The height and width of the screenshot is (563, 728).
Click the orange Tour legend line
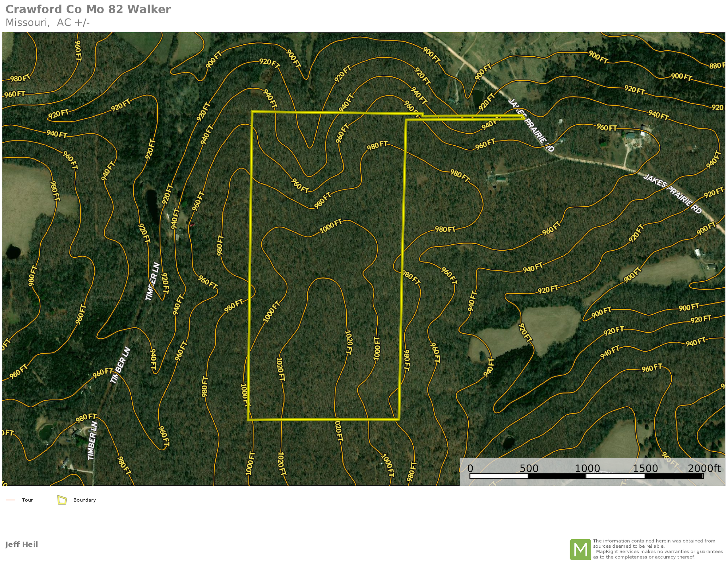click(x=11, y=500)
